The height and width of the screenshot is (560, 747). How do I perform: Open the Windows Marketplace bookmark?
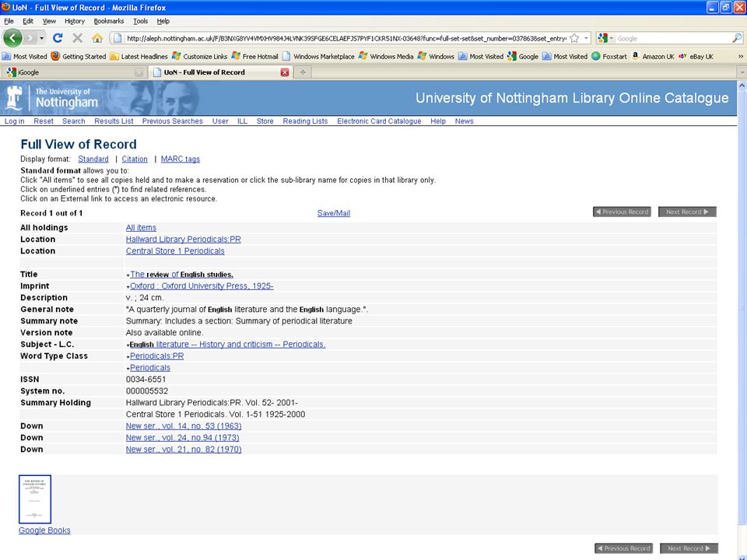pos(318,56)
